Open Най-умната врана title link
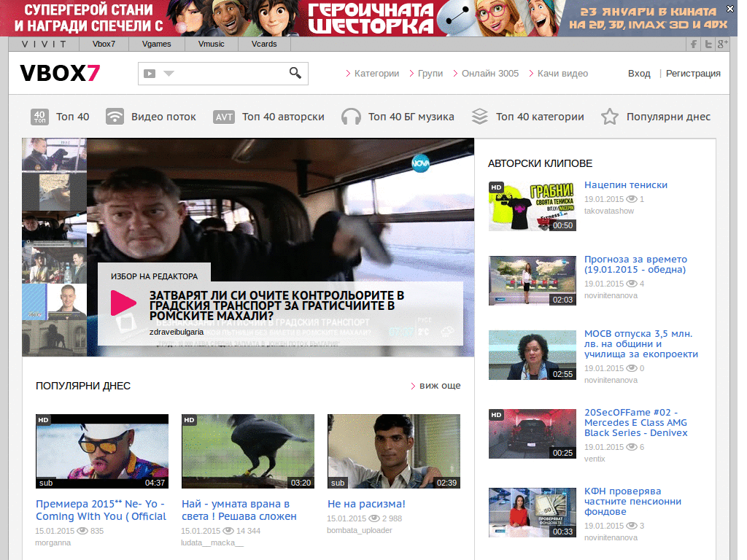This screenshot has height=560, width=747. point(239,510)
